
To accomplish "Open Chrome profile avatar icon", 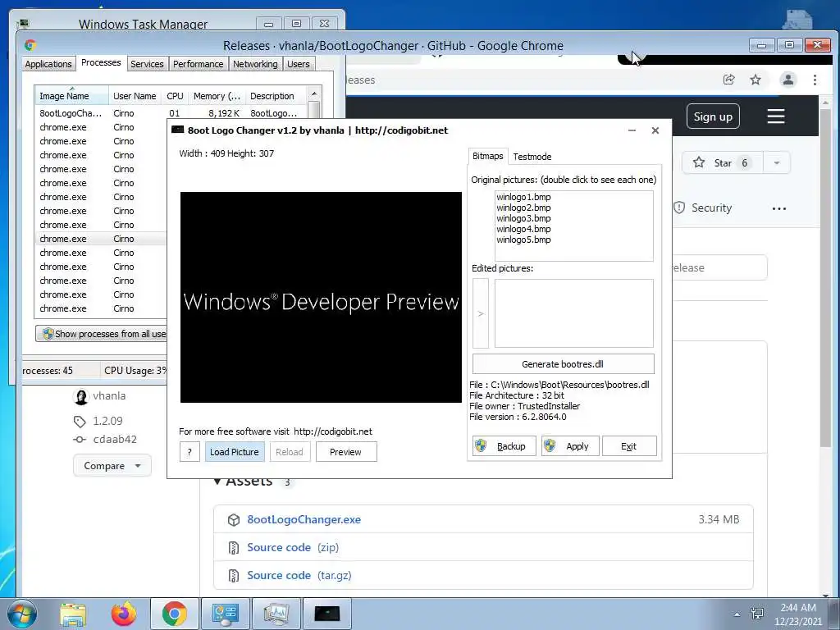I will pyautogui.click(x=788, y=80).
